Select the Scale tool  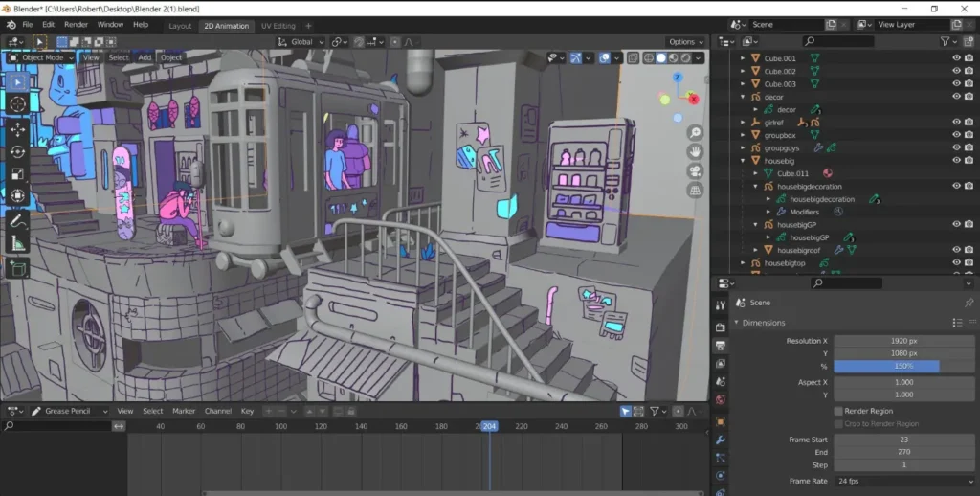click(x=17, y=174)
